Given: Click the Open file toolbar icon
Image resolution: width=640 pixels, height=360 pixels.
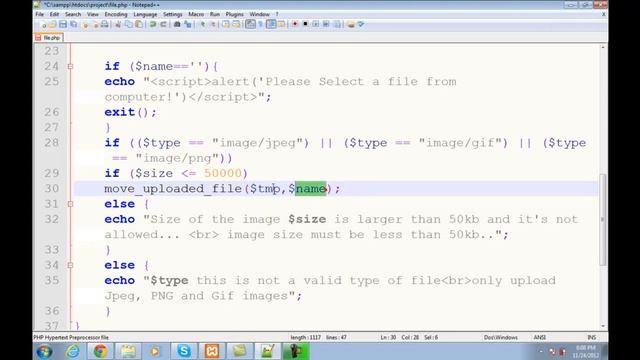Looking at the screenshot, I should [53, 24].
